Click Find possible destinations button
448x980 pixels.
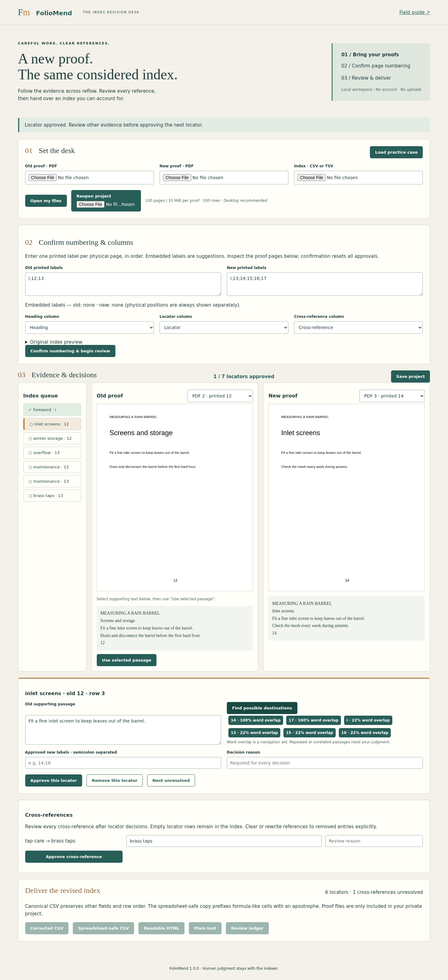(262, 708)
